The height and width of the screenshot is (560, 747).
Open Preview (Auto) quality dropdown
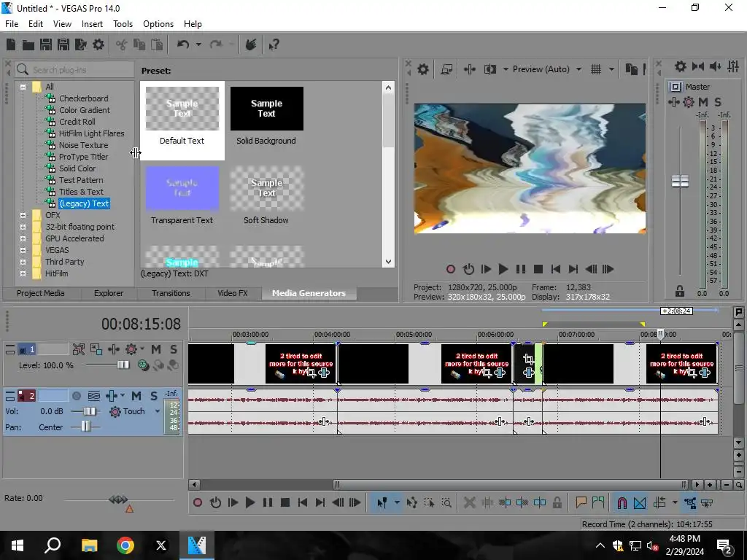(578, 69)
